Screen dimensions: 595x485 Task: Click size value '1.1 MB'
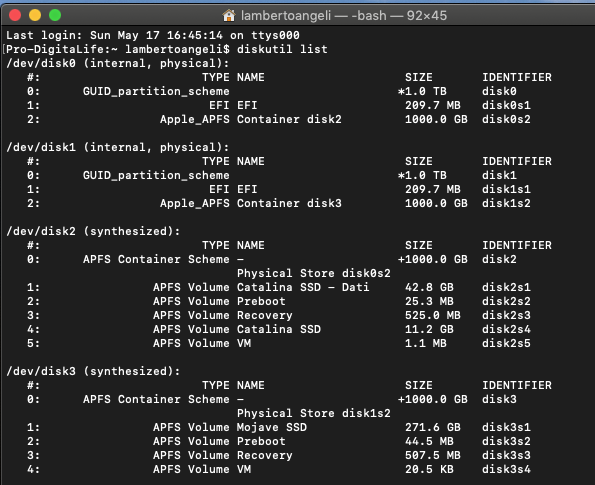tap(426, 343)
